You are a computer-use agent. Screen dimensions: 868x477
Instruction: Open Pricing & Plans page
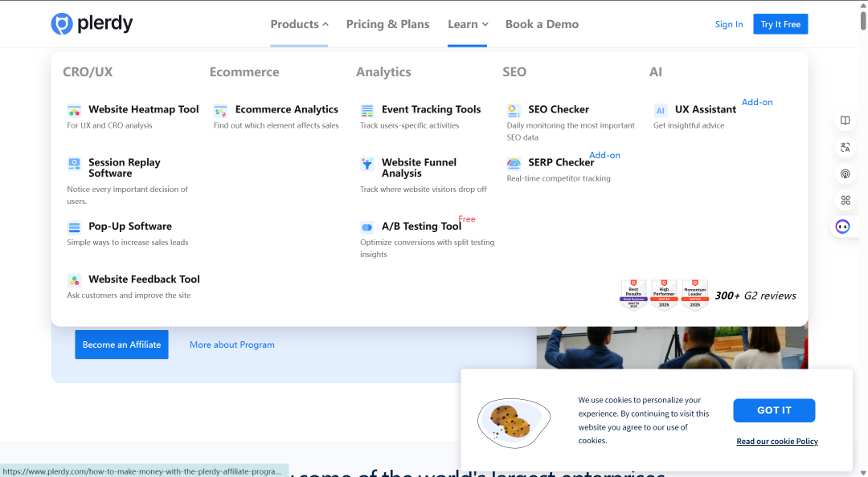[x=387, y=24]
